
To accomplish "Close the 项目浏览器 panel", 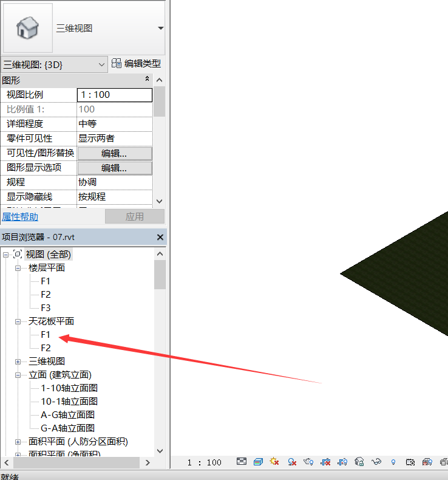I will tap(160, 238).
